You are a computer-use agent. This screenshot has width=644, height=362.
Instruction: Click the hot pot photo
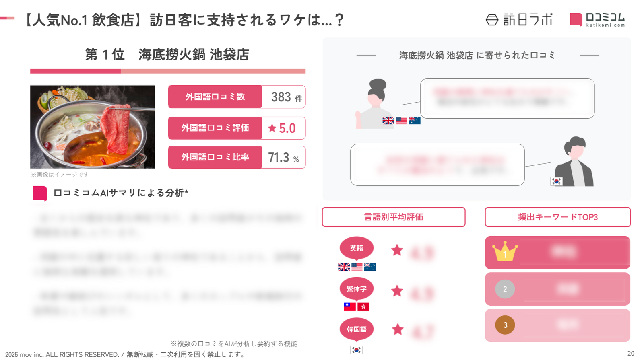[x=93, y=127]
